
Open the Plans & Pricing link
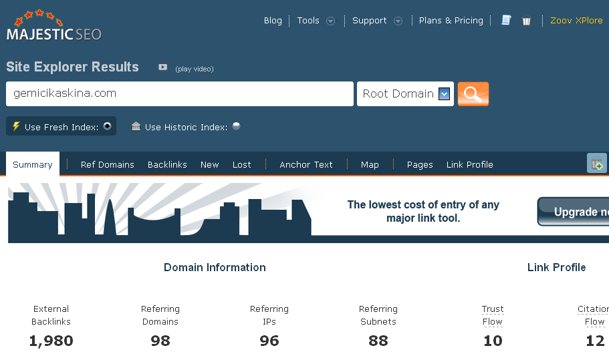point(451,21)
